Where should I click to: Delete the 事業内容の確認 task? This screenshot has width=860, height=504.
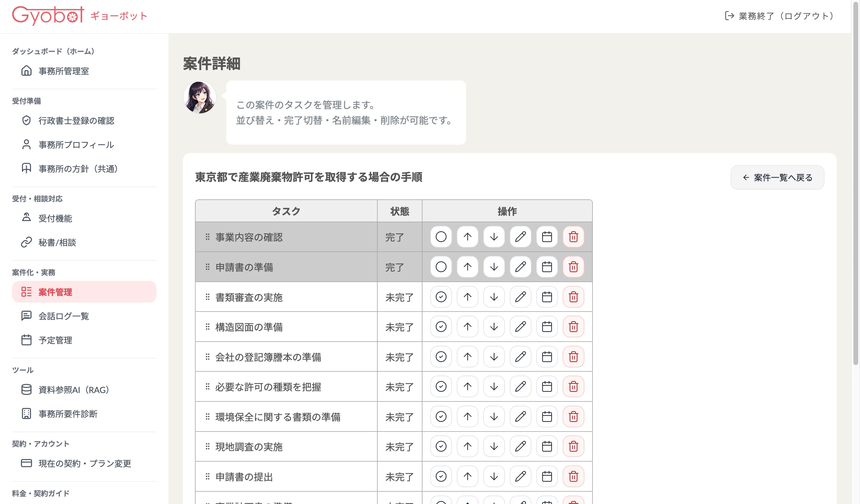pos(573,237)
